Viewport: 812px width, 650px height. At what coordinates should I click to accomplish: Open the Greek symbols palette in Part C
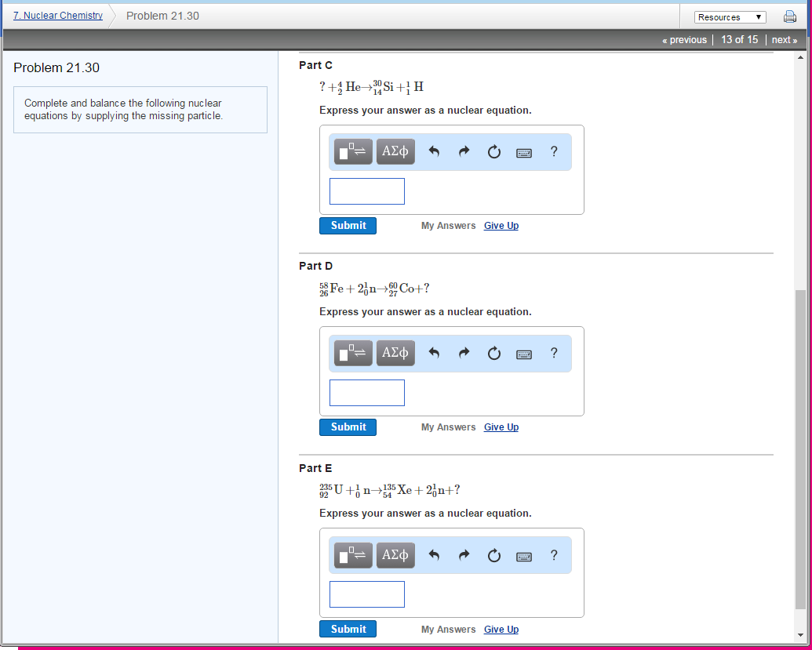[x=395, y=151]
